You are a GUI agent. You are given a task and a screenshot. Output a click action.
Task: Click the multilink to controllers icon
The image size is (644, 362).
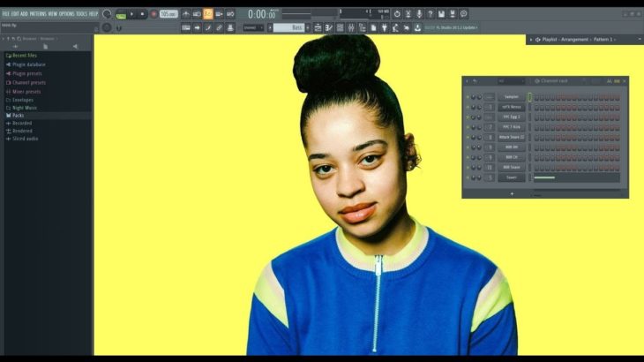tap(230, 27)
